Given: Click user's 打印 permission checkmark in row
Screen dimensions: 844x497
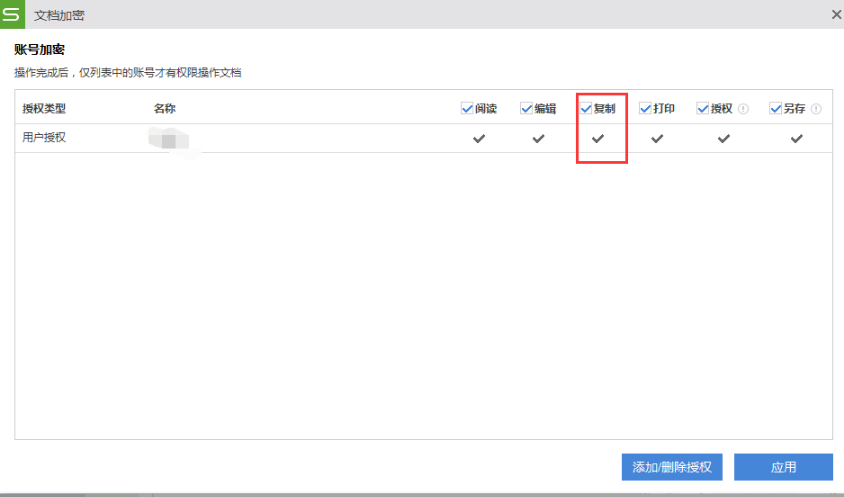Looking at the screenshot, I should (x=657, y=139).
